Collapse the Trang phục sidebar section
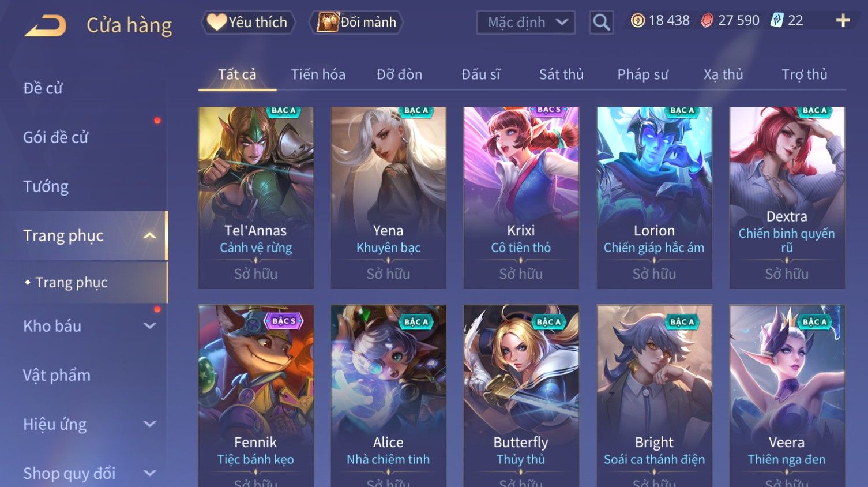Viewport: 868px width, 487px height. coord(149,235)
